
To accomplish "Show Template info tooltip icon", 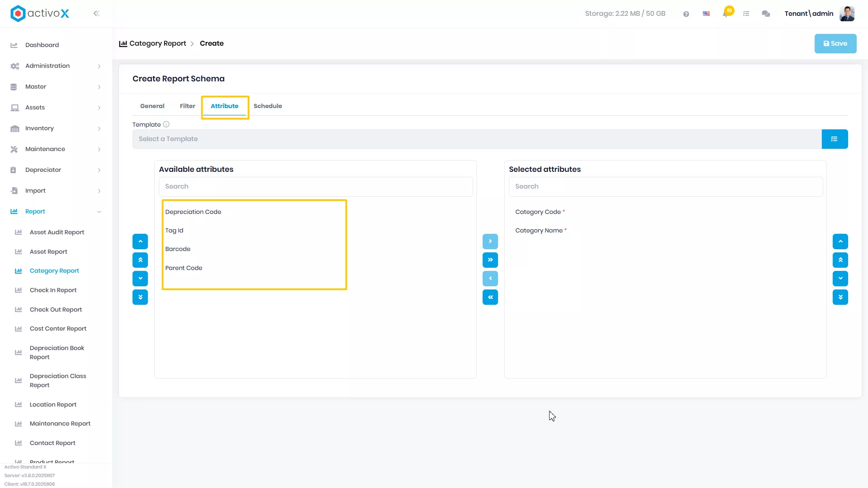I will (166, 124).
